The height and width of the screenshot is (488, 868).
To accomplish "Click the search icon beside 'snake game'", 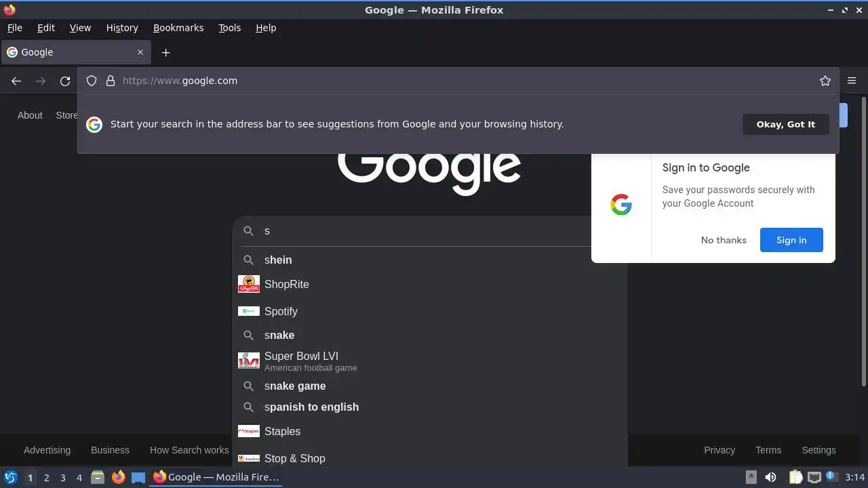I will [x=249, y=386].
